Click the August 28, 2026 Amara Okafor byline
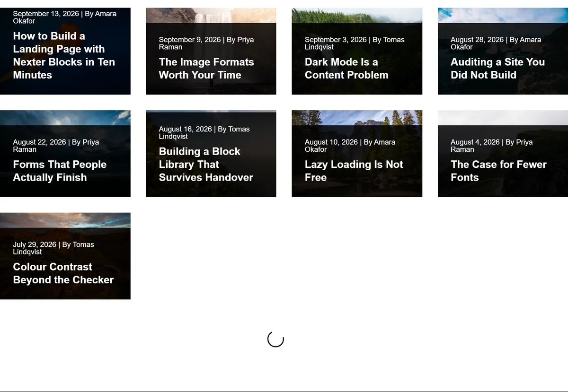 tap(496, 43)
